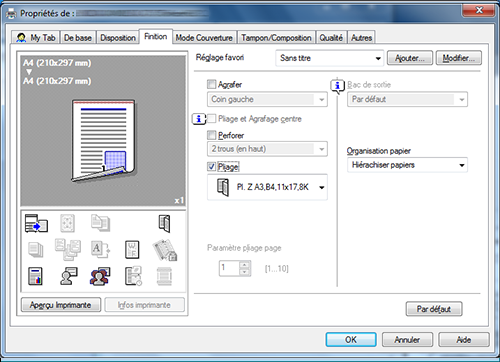Toggle Pliage et Agrafage centre checkbox
Image resolution: width=500 pixels, height=362 pixels.
[x=211, y=119]
